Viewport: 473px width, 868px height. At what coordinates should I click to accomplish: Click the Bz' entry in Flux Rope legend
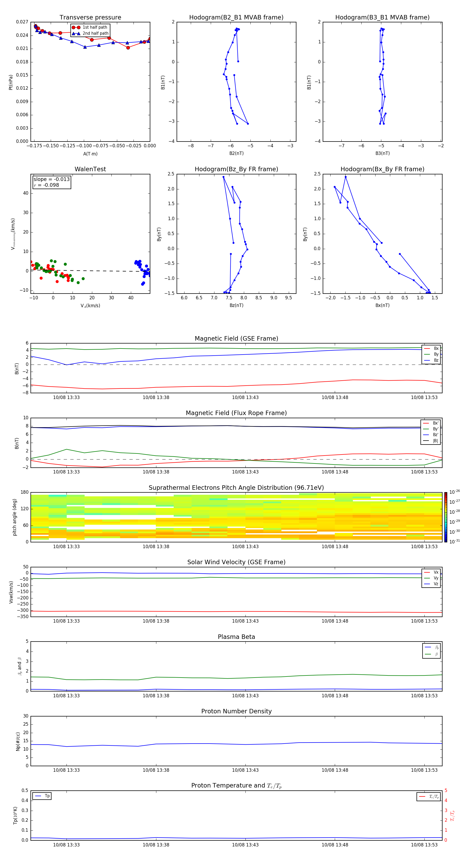coord(431,435)
